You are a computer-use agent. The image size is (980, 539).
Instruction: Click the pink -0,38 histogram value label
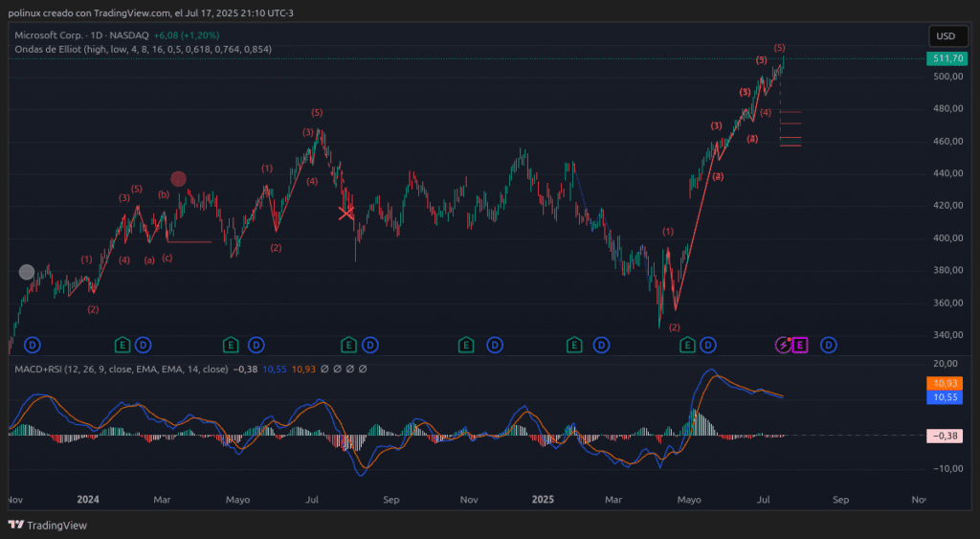tap(946, 436)
